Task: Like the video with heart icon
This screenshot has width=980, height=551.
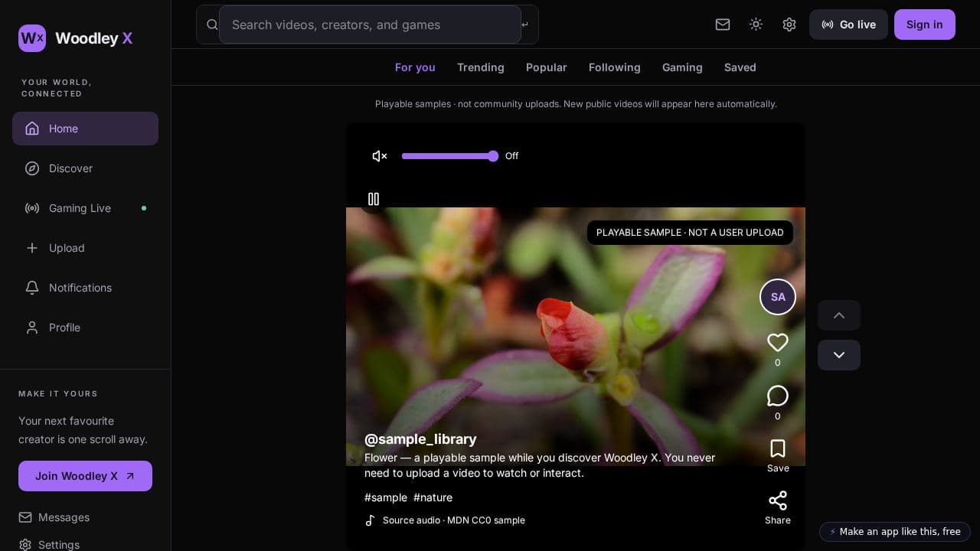Action: point(778,343)
